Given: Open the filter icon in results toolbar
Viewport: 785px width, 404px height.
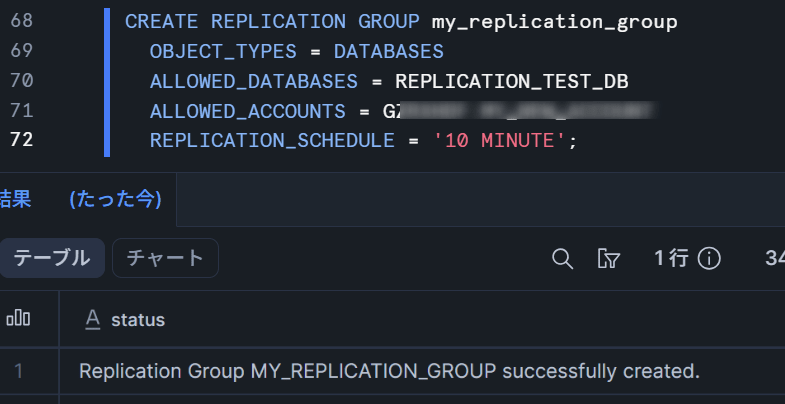Looking at the screenshot, I should coord(608,259).
